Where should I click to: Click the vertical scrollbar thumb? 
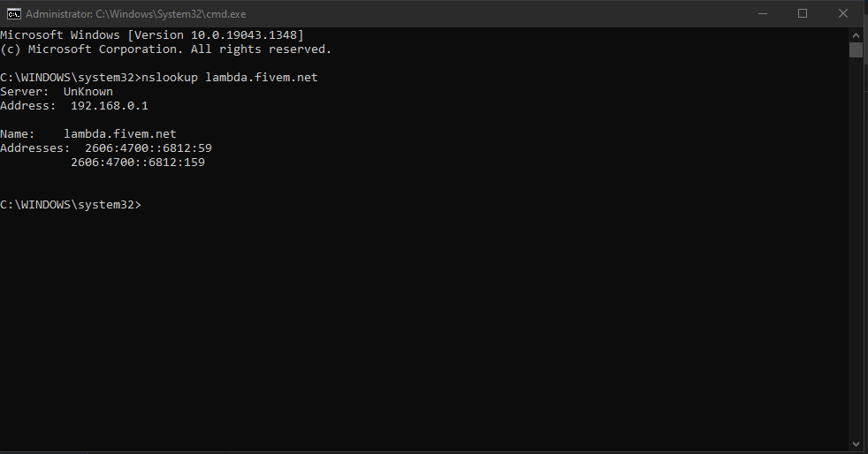856,49
